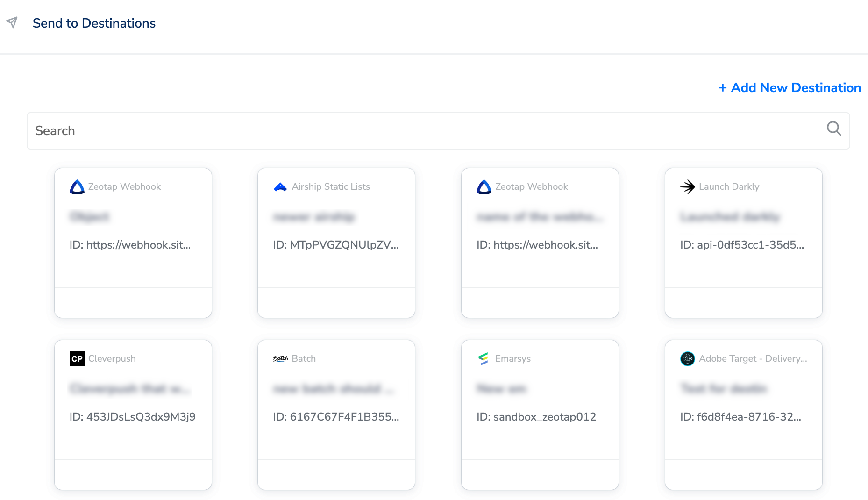
Task: Select the Launch Darkly label
Action: (x=729, y=186)
